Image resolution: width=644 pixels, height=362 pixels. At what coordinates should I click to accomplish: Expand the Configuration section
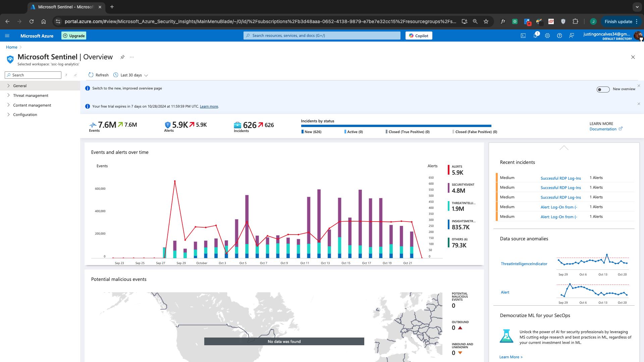[40, 115]
